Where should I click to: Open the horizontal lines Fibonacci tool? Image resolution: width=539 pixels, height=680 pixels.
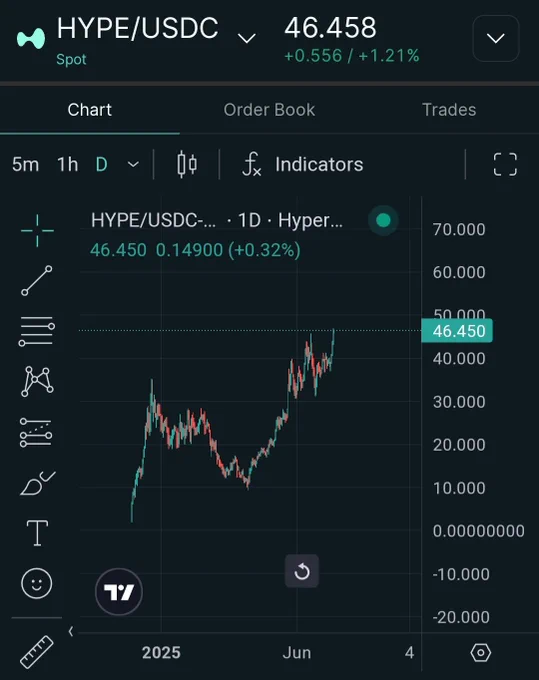pyautogui.click(x=36, y=331)
